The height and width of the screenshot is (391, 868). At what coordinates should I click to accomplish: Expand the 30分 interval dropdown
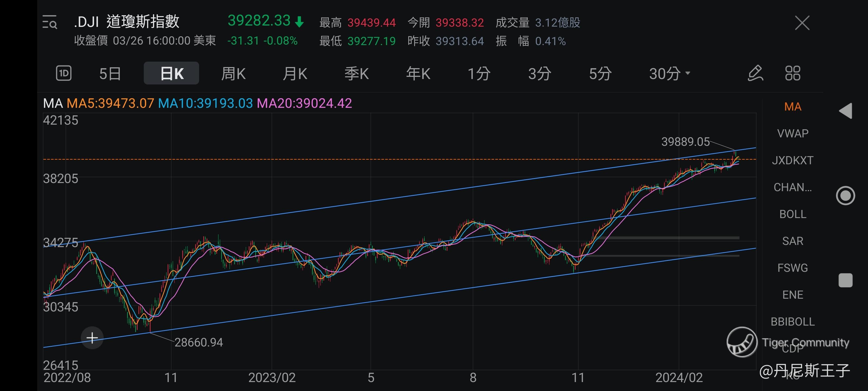(x=669, y=74)
